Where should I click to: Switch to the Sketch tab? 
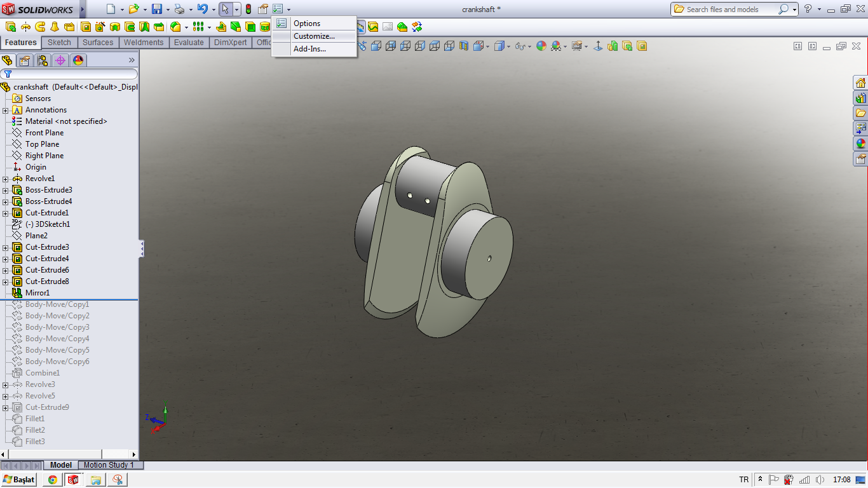click(x=60, y=43)
